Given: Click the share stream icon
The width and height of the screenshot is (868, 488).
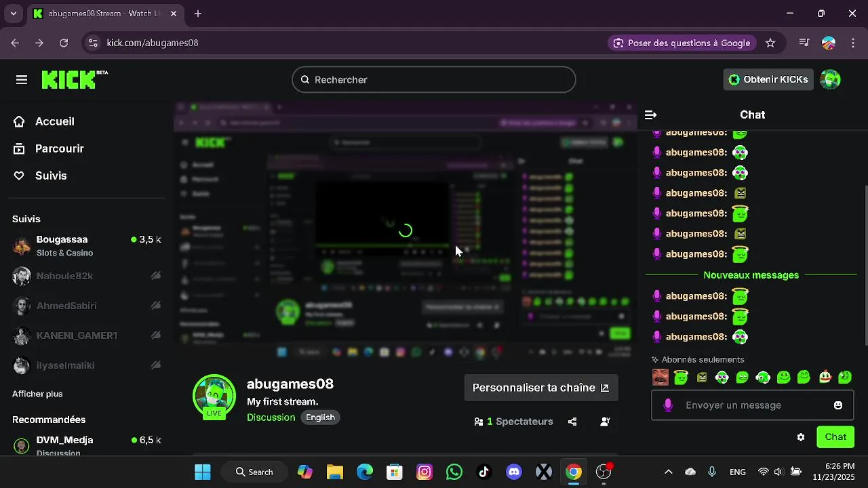Looking at the screenshot, I should (572, 422).
